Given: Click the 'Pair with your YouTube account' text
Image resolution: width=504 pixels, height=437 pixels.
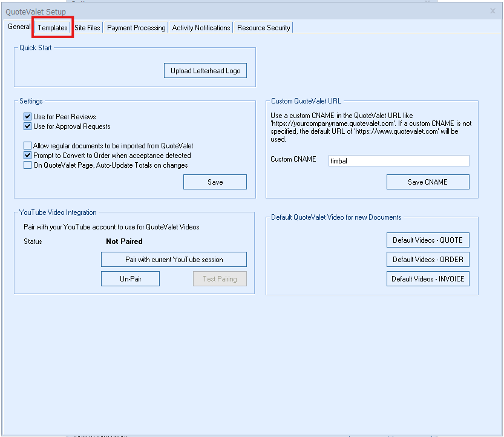Looking at the screenshot, I should [111, 227].
